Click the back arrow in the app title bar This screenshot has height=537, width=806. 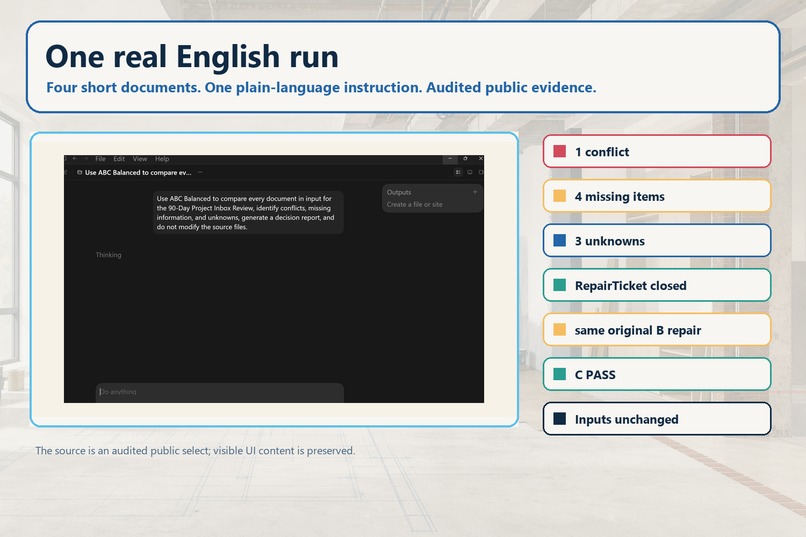click(x=75, y=159)
